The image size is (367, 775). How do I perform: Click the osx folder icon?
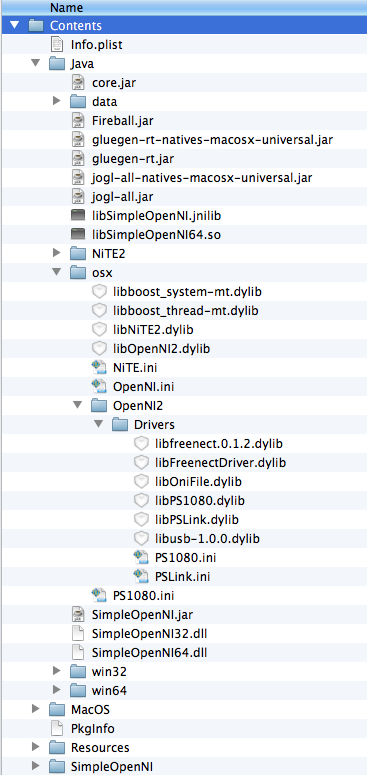coord(78,273)
